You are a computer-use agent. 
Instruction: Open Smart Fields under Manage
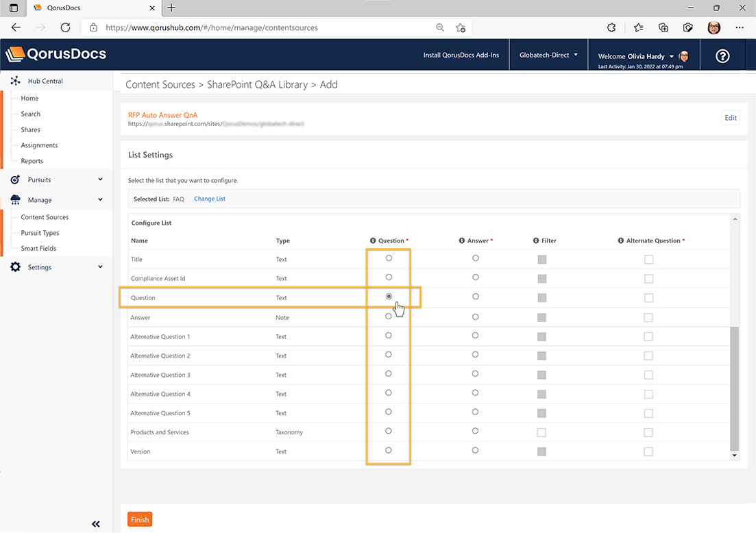point(38,248)
